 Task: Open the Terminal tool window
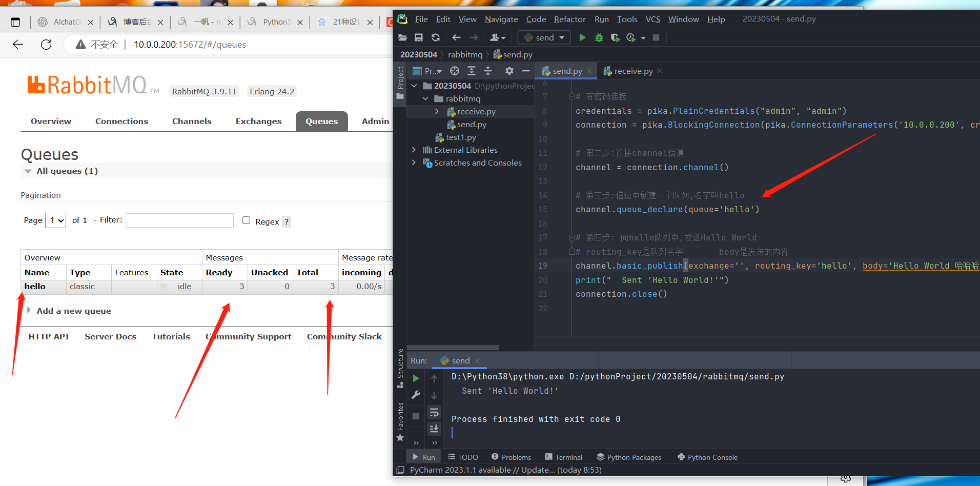click(563, 457)
